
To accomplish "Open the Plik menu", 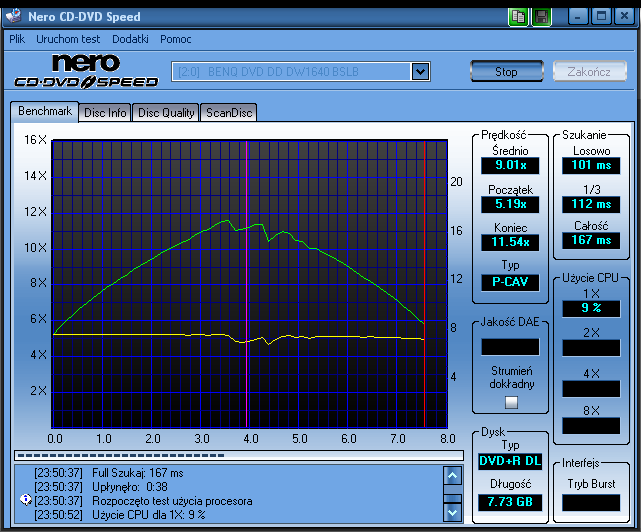I will coord(17,39).
